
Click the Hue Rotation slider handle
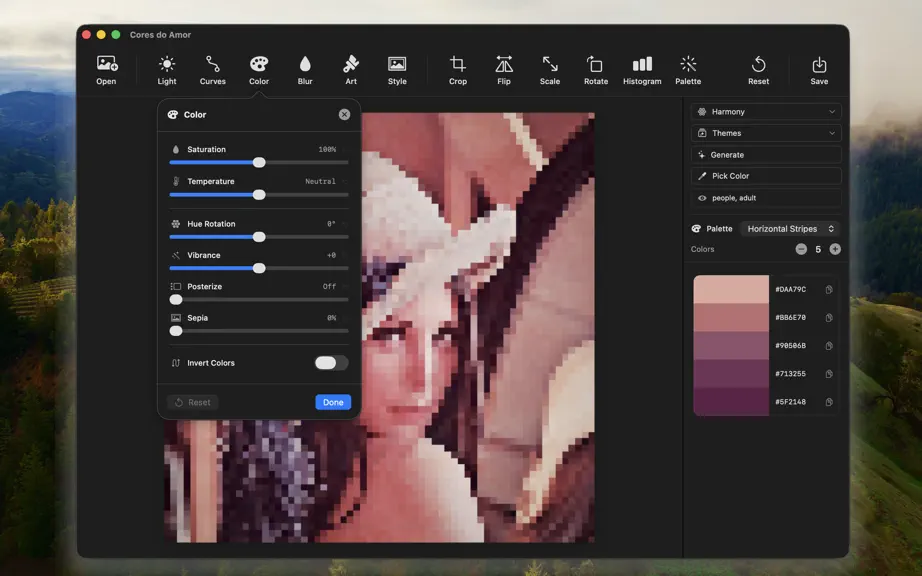click(x=259, y=237)
